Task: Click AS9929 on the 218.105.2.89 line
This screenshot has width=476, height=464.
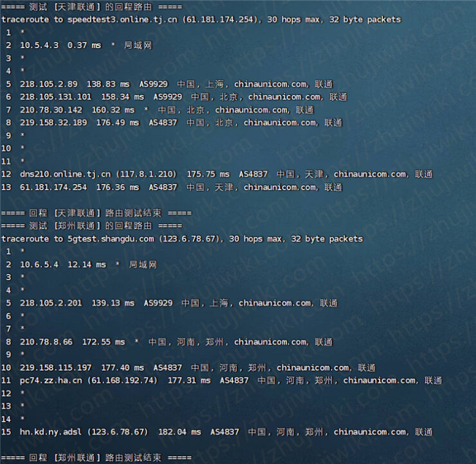Action: coord(154,84)
